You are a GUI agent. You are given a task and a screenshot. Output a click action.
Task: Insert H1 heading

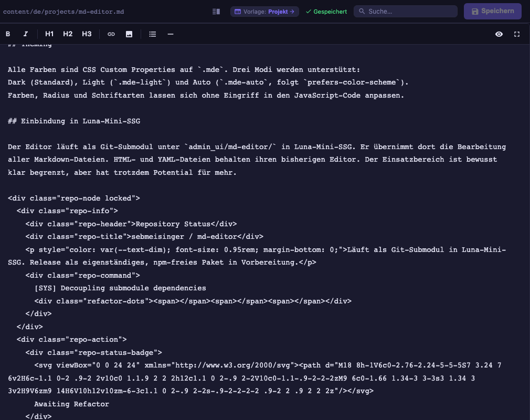click(49, 34)
